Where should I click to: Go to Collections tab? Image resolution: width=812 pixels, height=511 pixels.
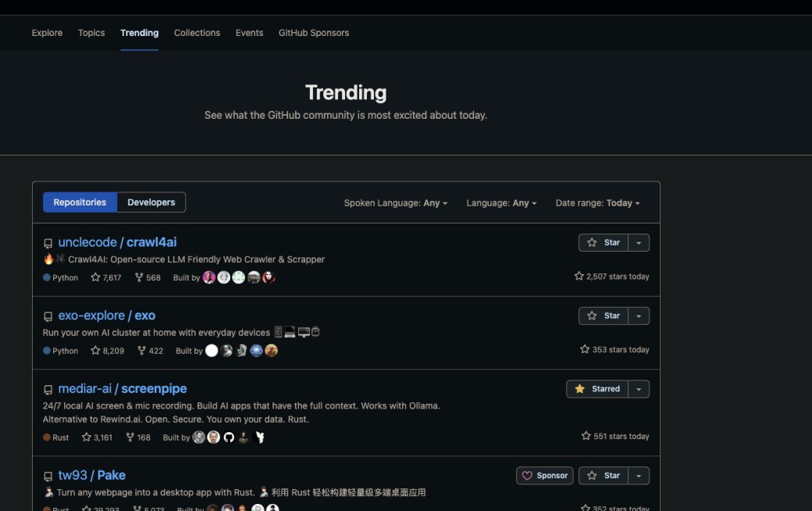click(197, 33)
